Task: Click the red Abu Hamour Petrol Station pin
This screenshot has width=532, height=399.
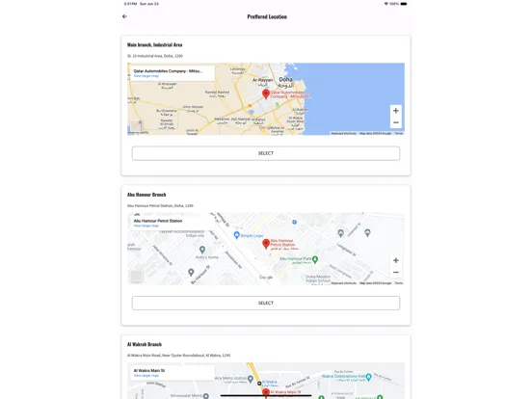Action: pyautogui.click(x=266, y=244)
